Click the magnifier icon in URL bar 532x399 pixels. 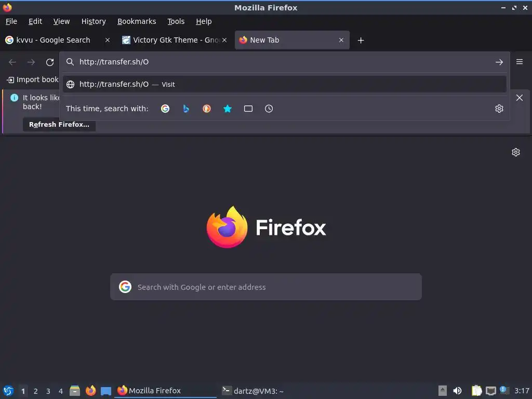[x=70, y=62]
